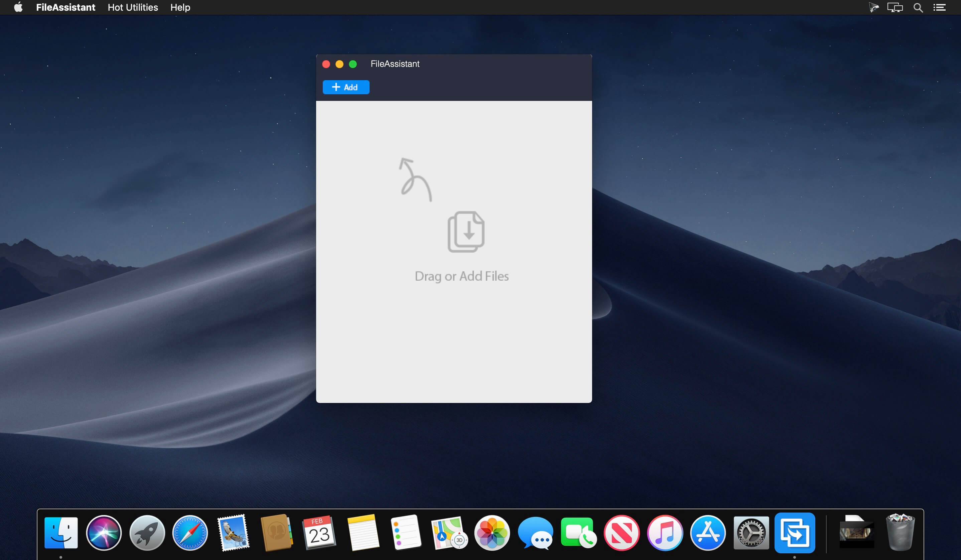Open Photos from the Dock
961x560 pixels.
[x=492, y=533]
